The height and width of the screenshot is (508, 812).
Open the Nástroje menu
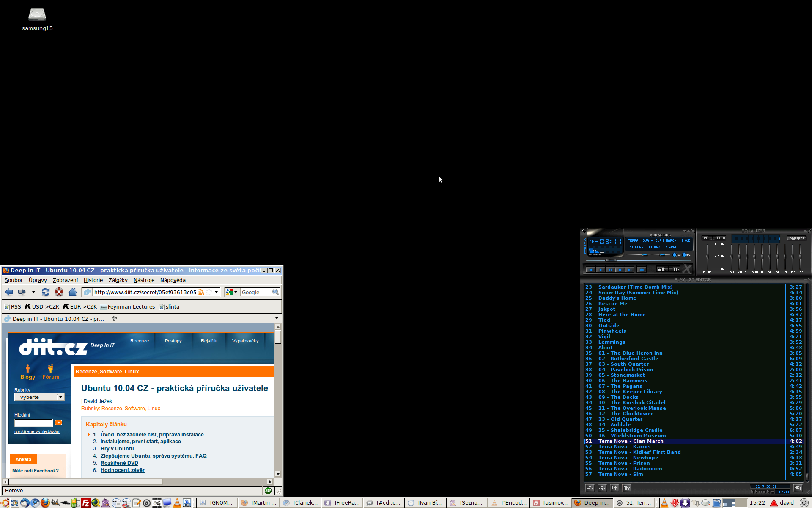click(x=144, y=280)
